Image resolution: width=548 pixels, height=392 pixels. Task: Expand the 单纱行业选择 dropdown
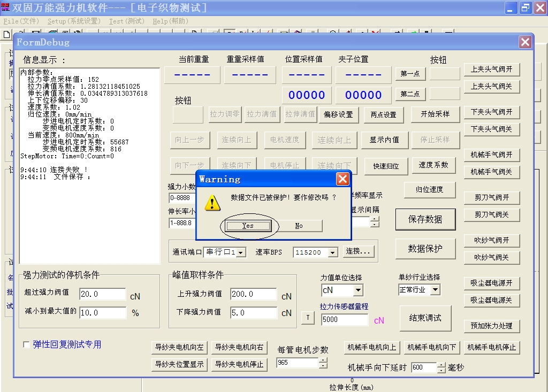(x=435, y=290)
